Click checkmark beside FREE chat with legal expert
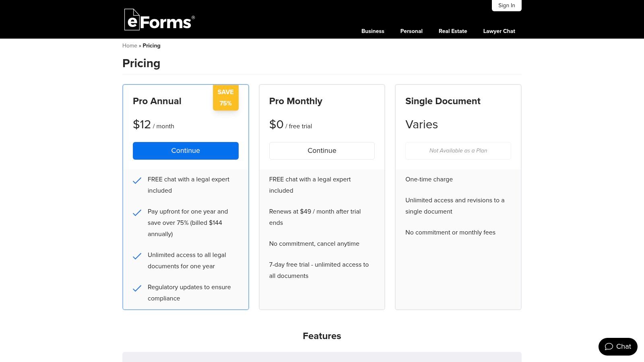 coord(137,180)
